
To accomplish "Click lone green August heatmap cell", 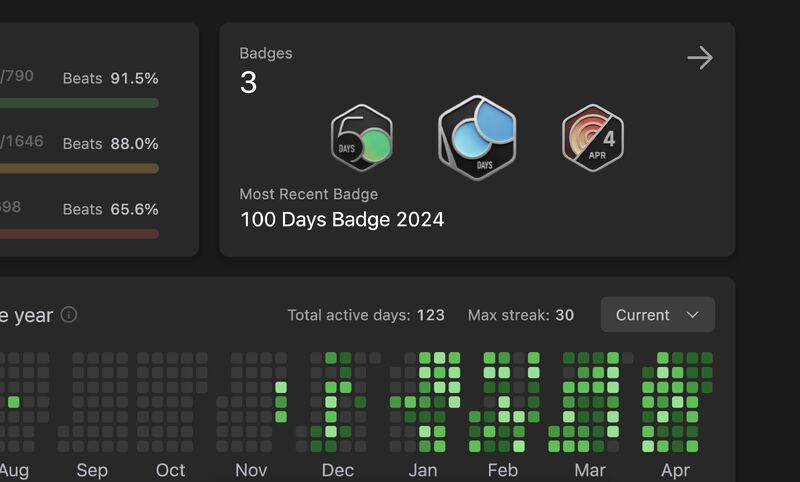I will click(14, 402).
